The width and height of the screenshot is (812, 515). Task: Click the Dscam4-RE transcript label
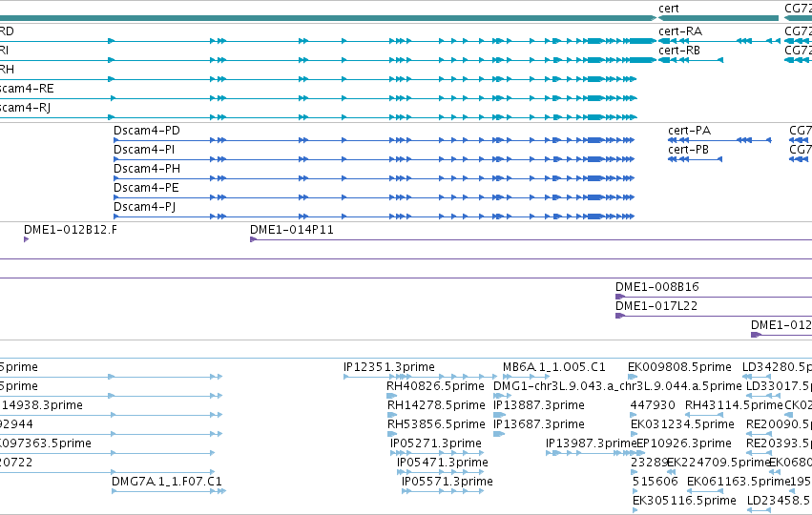[27, 89]
